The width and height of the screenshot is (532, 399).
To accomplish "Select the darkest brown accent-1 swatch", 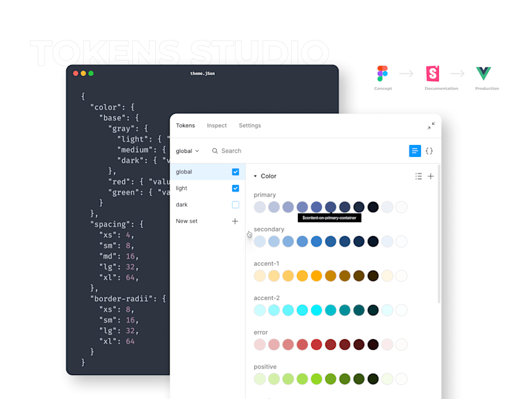I will point(373,275).
